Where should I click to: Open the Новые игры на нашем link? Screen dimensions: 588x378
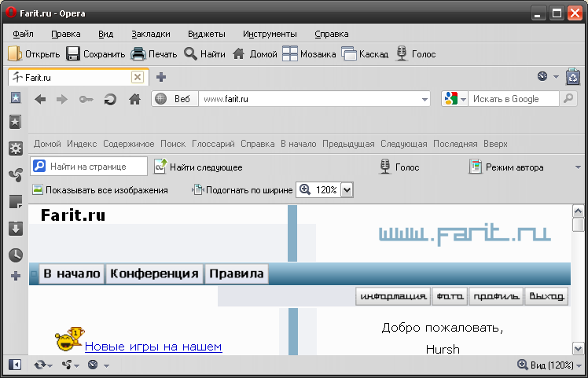point(153,346)
